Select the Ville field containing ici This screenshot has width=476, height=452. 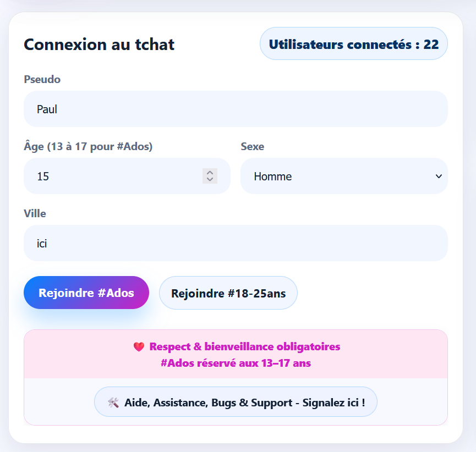[236, 243]
